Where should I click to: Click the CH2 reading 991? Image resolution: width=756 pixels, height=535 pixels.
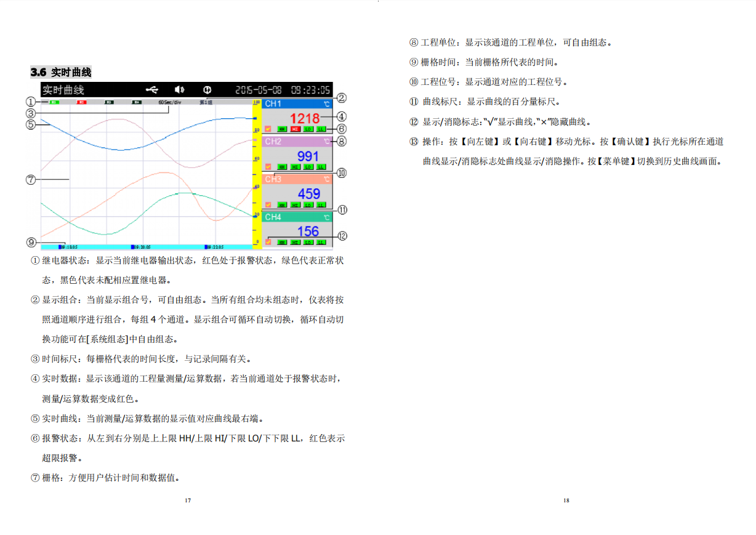308,156
